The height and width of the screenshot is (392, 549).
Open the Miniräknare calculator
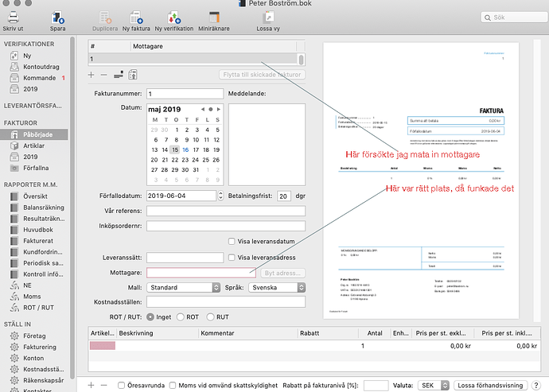click(214, 17)
